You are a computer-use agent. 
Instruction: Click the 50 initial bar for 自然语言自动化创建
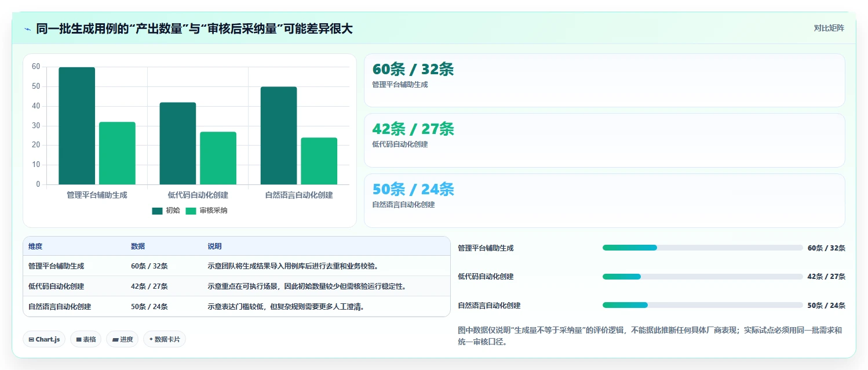pyautogui.click(x=279, y=136)
